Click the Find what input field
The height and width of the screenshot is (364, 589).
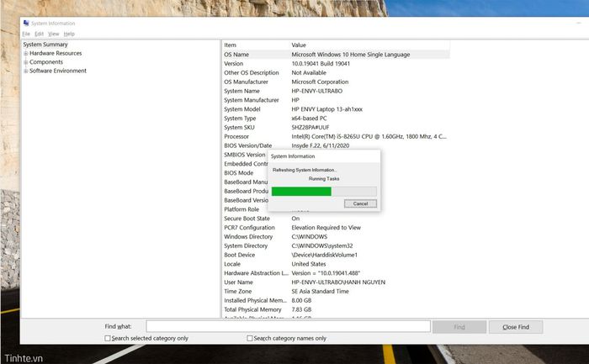click(x=288, y=326)
